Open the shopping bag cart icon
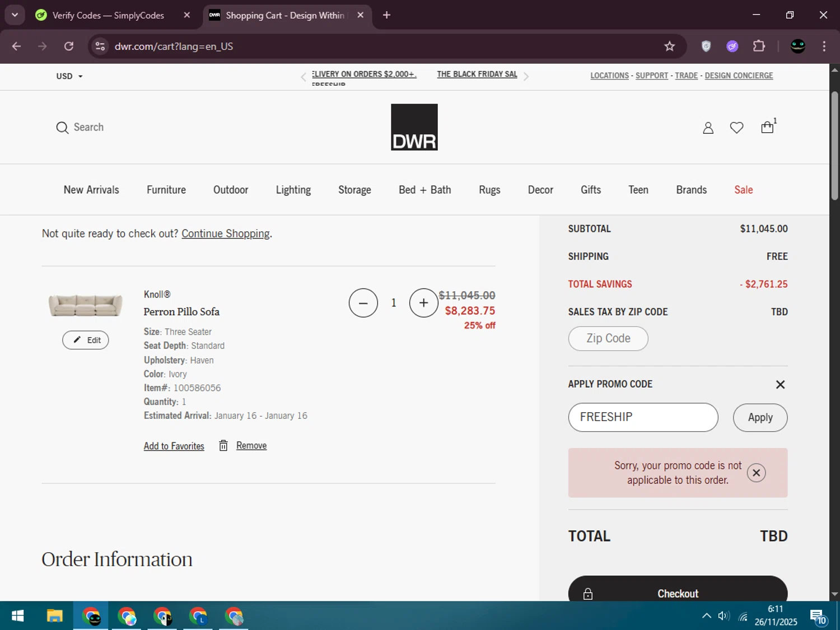This screenshot has width=840, height=630. click(767, 127)
